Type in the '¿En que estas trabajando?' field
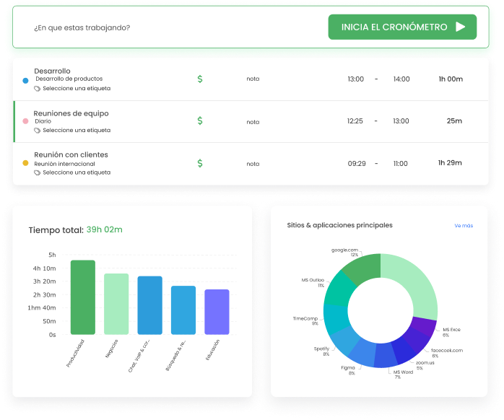The height and width of the screenshot is (420, 504). click(144, 28)
